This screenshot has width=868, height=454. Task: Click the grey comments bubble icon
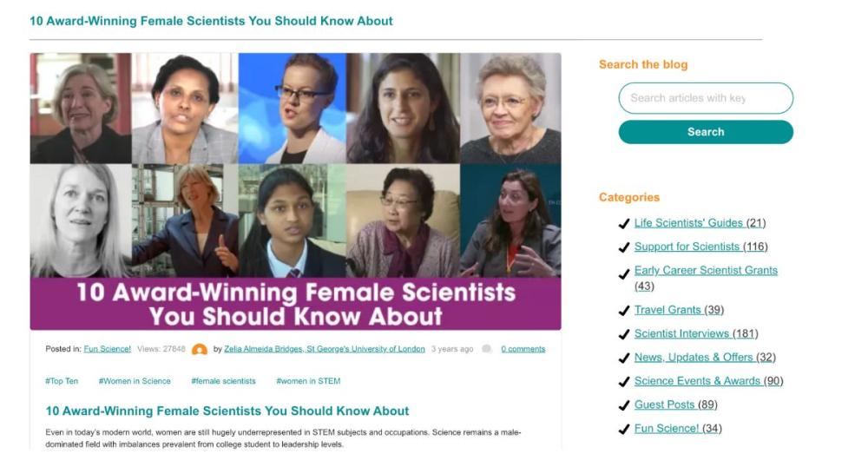click(487, 349)
